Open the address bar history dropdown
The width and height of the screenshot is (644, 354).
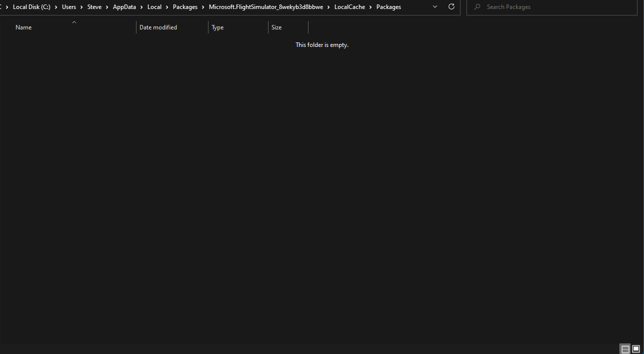point(435,7)
